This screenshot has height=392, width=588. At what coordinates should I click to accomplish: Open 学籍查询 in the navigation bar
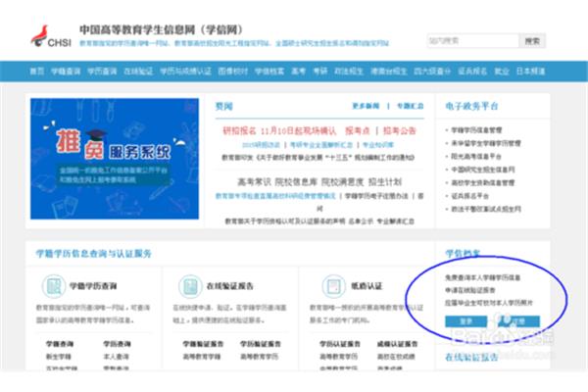click(x=66, y=71)
